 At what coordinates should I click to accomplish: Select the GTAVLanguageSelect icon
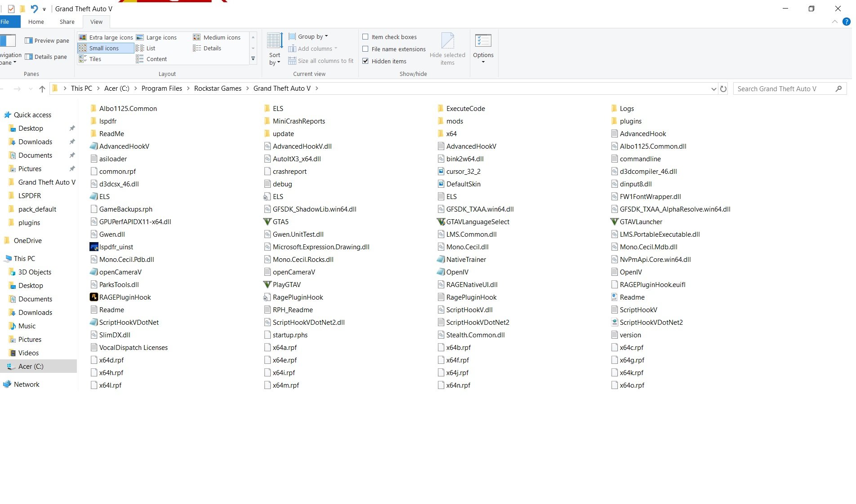pos(441,221)
